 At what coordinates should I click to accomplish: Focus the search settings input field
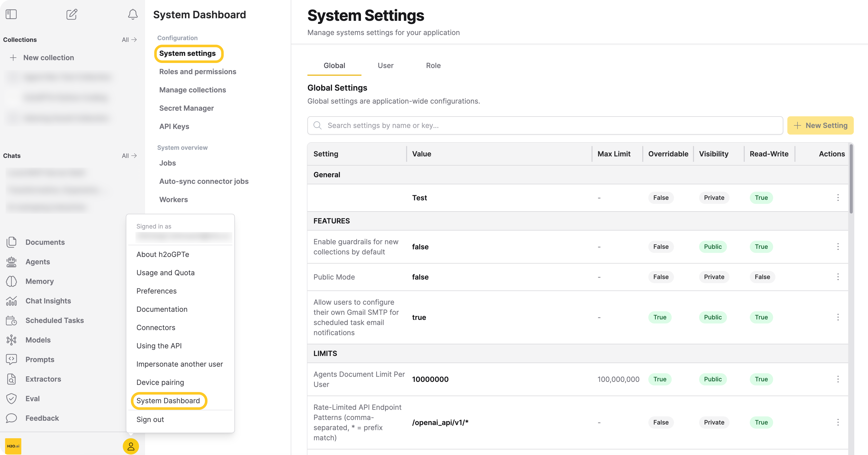pyautogui.click(x=545, y=125)
